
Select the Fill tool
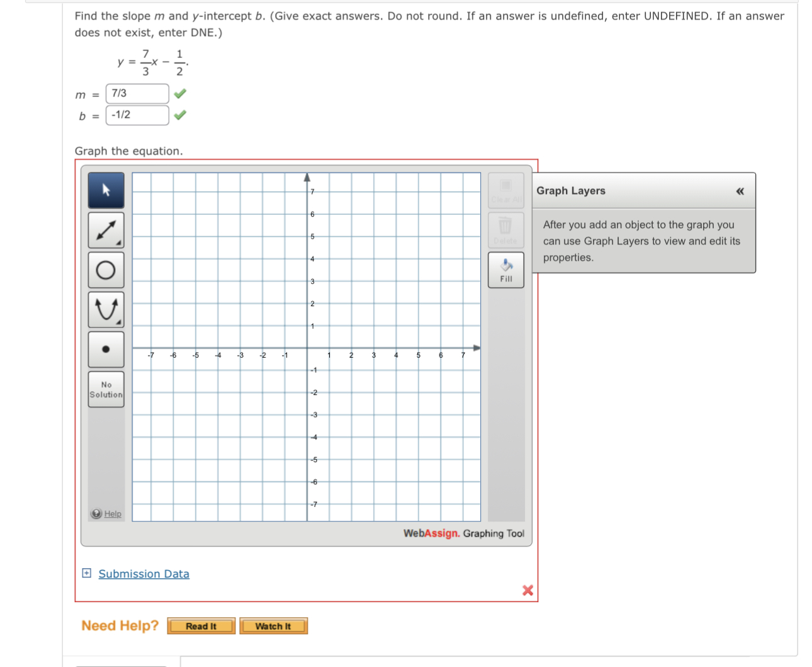tap(505, 270)
